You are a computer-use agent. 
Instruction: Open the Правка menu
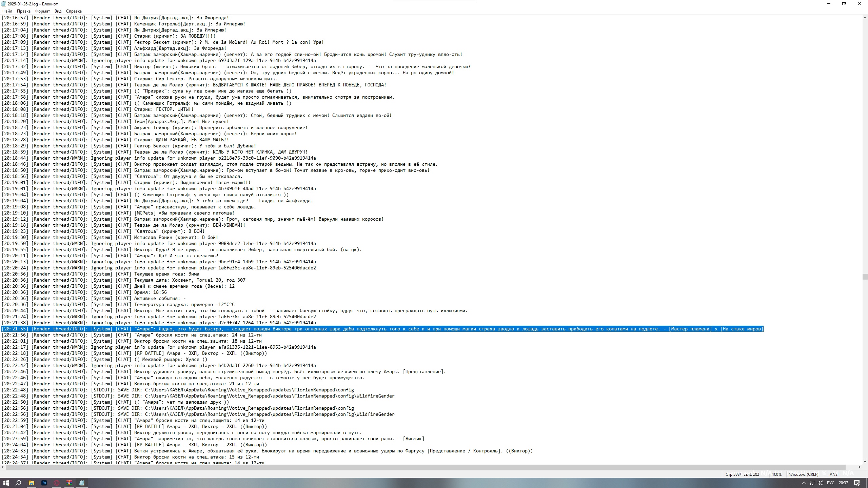point(24,11)
